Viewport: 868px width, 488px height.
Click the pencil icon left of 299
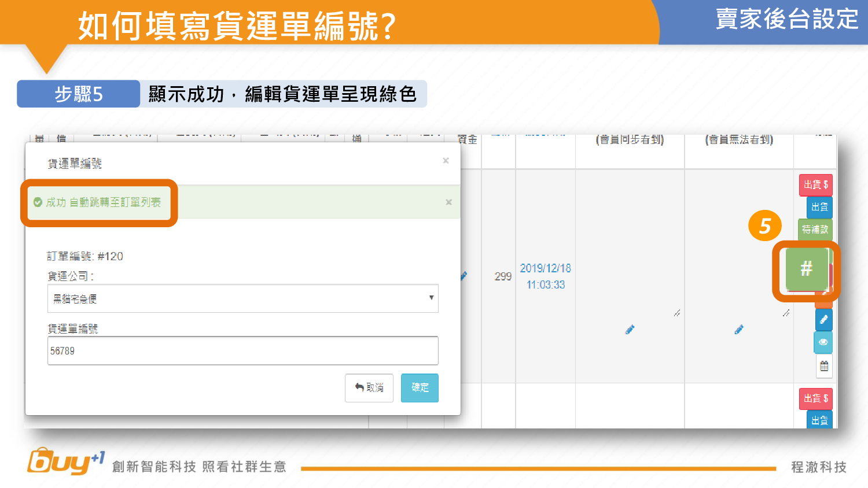click(x=464, y=276)
